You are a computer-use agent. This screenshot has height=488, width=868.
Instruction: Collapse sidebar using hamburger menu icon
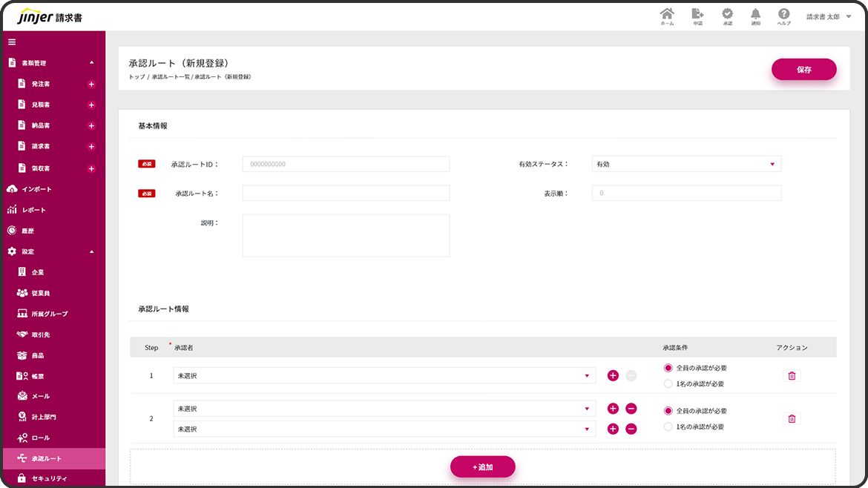tap(12, 42)
